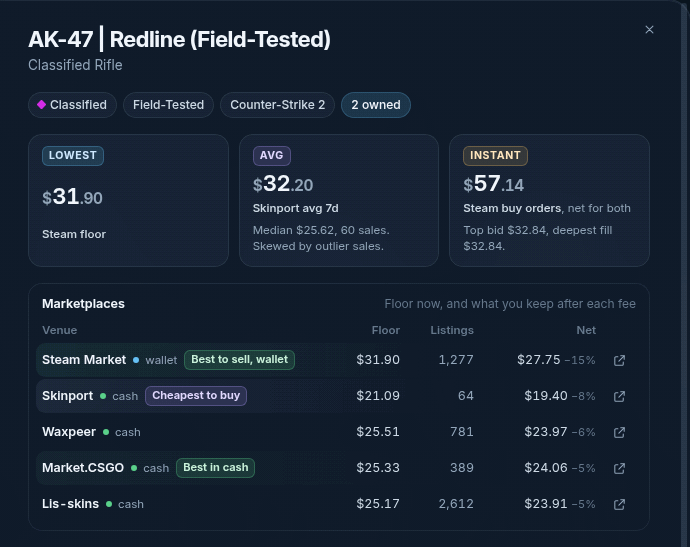Close the AK-47 Redline detail dialog
This screenshot has width=690, height=547.
point(649,29)
